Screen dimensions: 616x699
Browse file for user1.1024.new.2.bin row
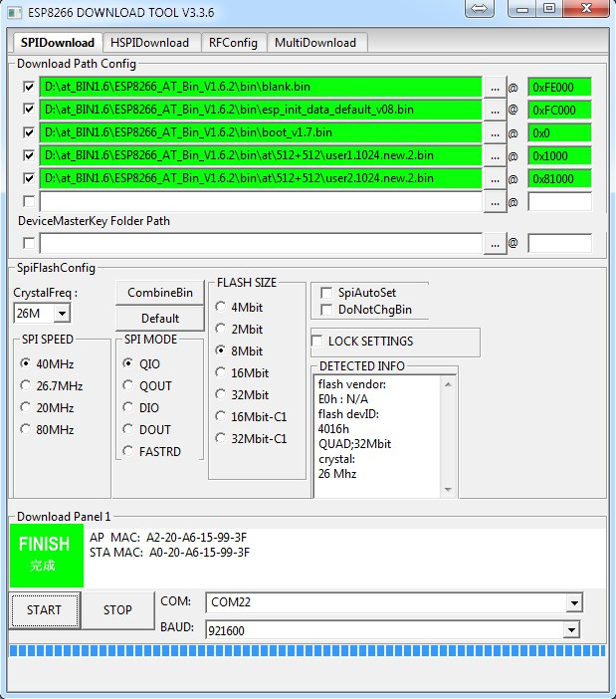pyautogui.click(x=495, y=156)
